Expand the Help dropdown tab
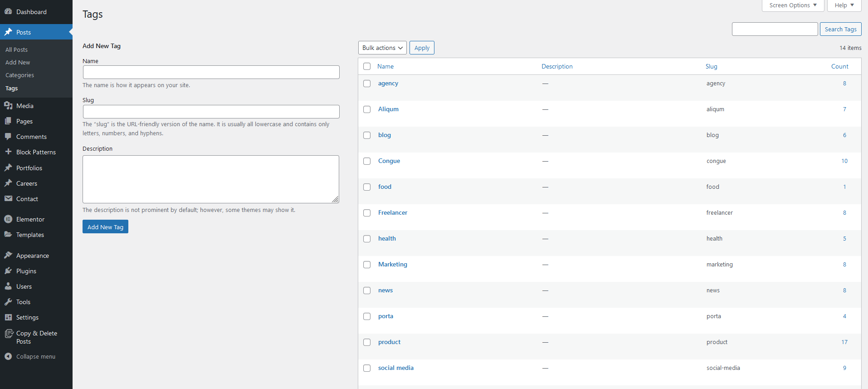The image size is (868, 389). pos(844,5)
